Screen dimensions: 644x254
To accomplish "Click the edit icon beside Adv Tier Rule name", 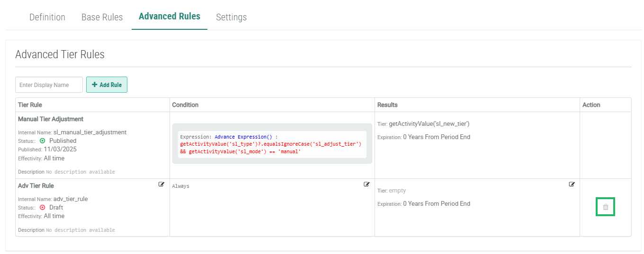I will (161, 184).
